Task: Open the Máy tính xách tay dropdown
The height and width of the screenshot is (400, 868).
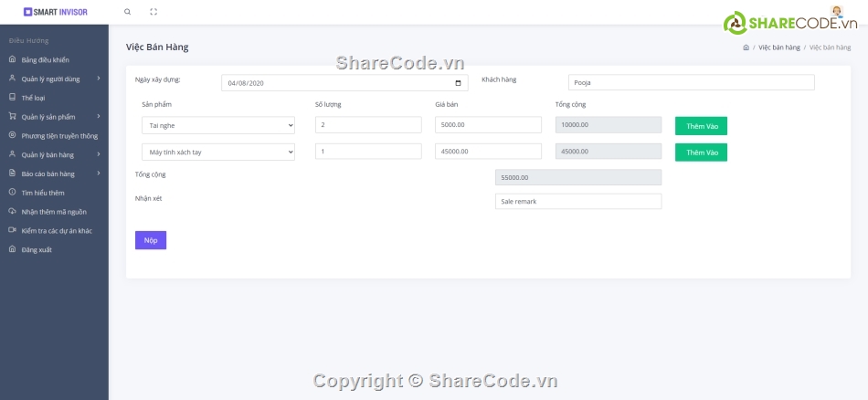Action: pyautogui.click(x=218, y=152)
